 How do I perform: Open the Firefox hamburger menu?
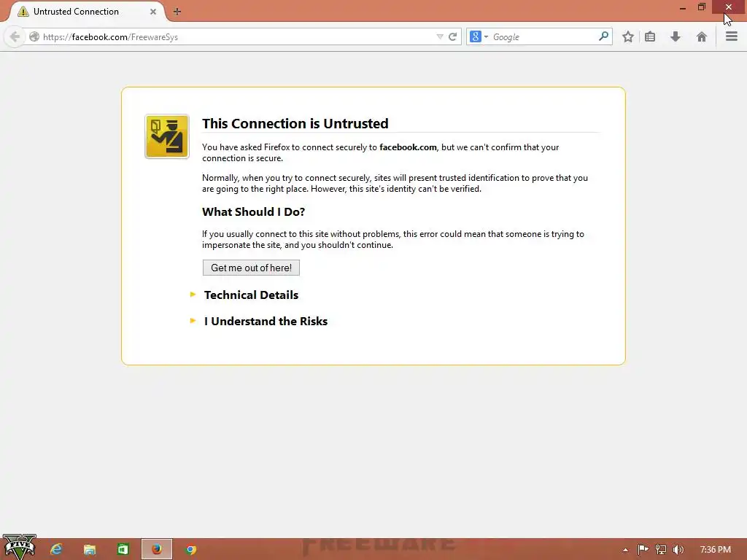(731, 36)
